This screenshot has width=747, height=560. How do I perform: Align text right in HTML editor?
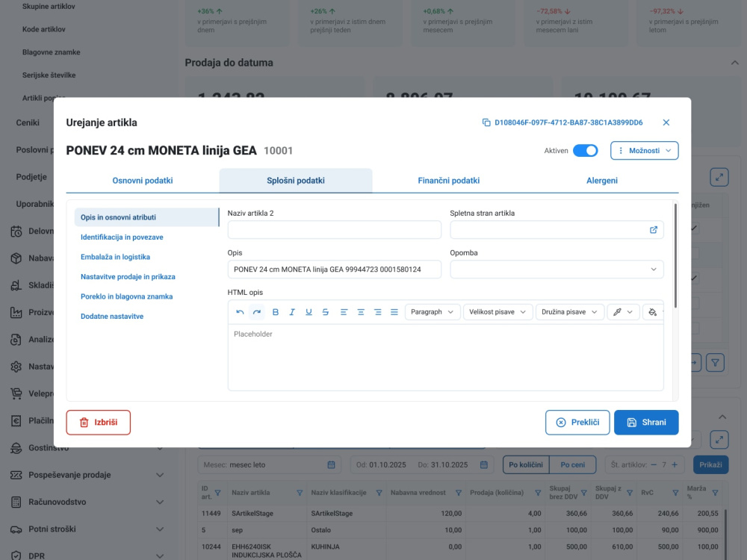click(377, 312)
